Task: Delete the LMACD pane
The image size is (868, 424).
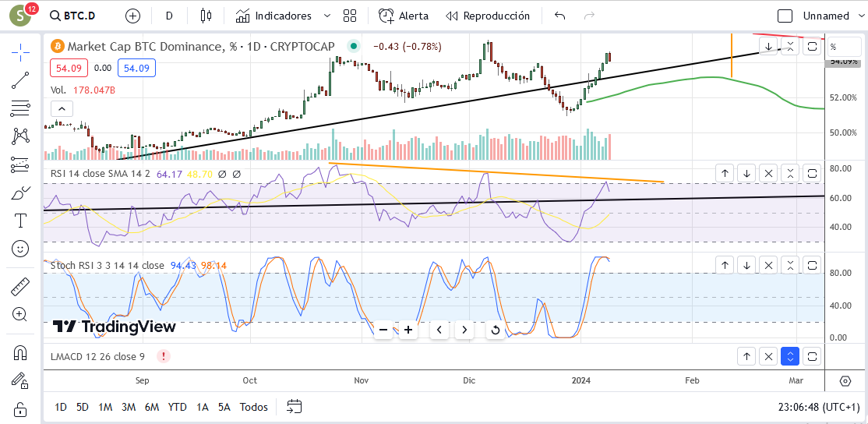Action: [x=768, y=356]
